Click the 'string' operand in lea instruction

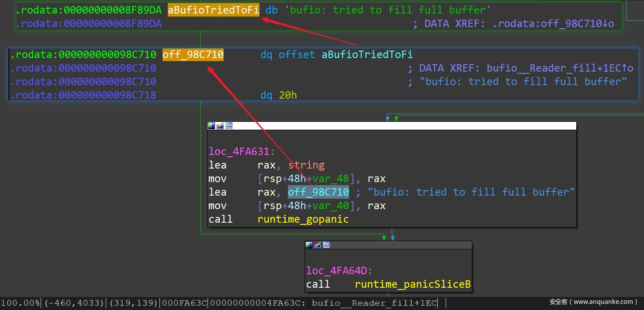[x=306, y=165]
